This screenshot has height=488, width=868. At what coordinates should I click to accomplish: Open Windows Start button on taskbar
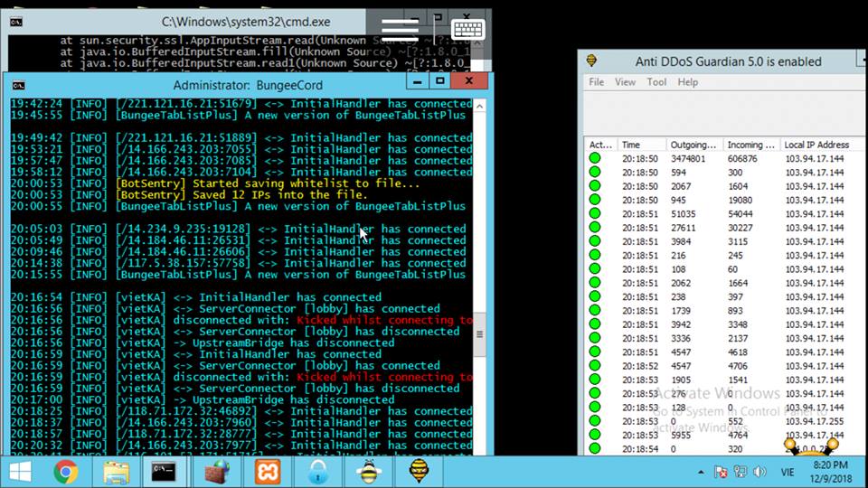point(21,472)
